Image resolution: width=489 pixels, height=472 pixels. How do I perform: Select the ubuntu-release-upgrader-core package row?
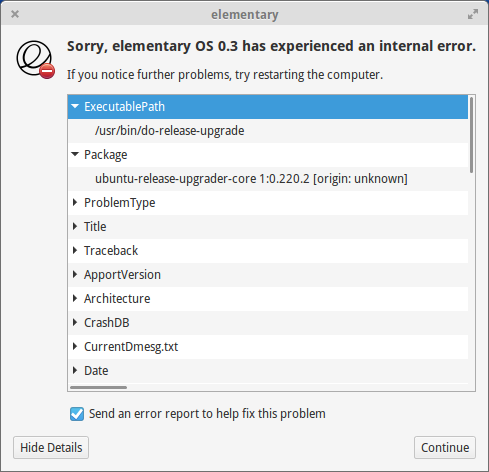(x=268, y=179)
